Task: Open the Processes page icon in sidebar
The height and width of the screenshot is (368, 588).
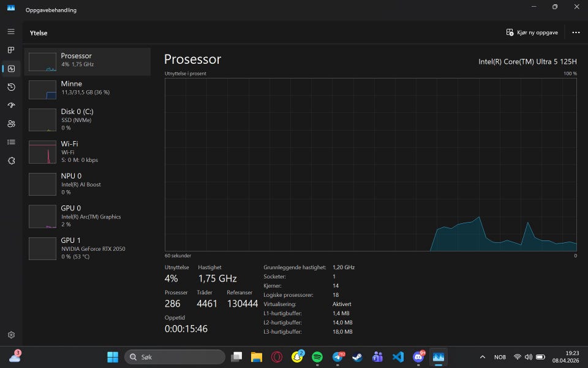Action: [11, 50]
